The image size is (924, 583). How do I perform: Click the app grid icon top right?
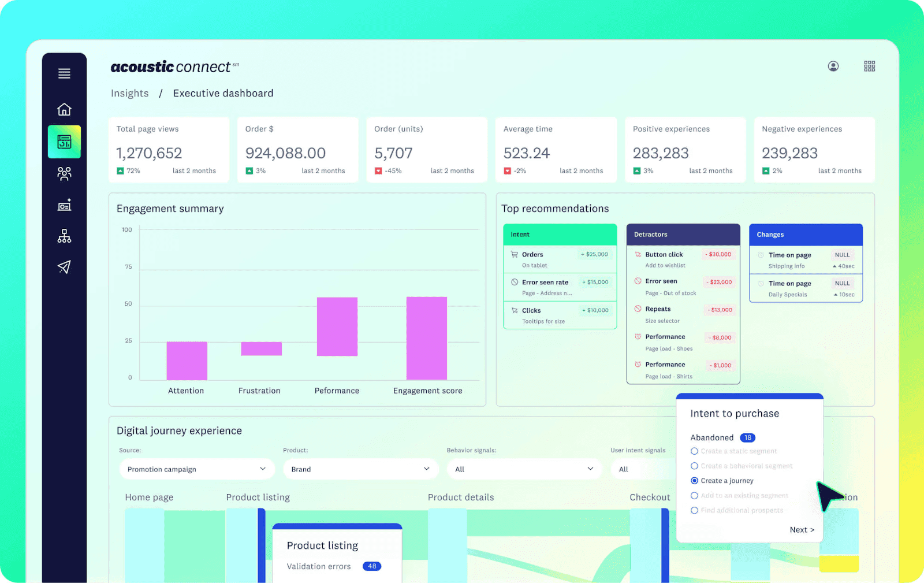tap(869, 66)
